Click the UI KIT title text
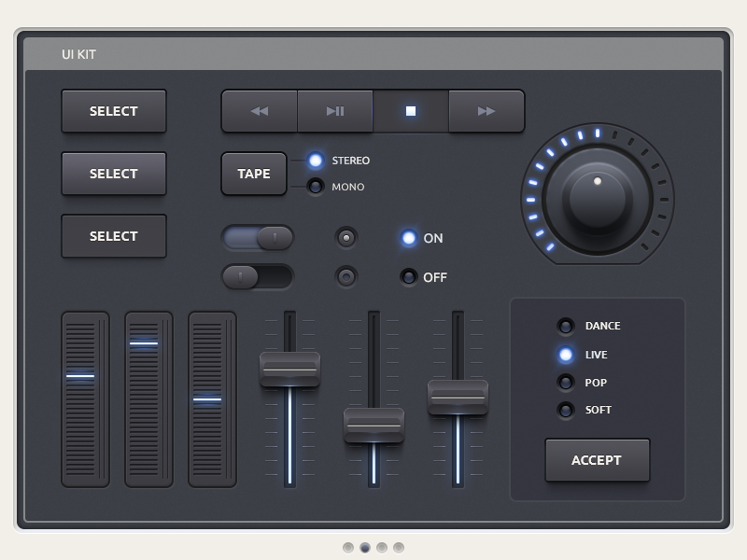Image resolution: width=747 pixels, height=560 pixels. pos(78,54)
